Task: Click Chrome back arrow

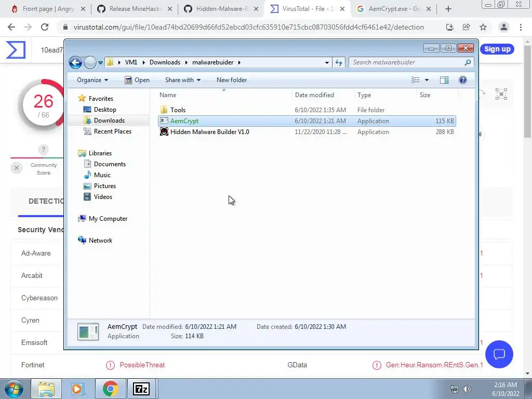Action: [x=11, y=27]
